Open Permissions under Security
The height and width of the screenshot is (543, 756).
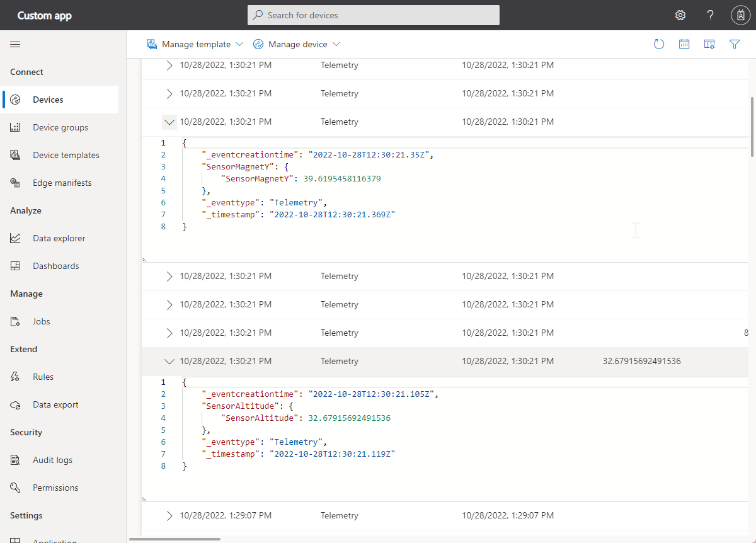(55, 487)
